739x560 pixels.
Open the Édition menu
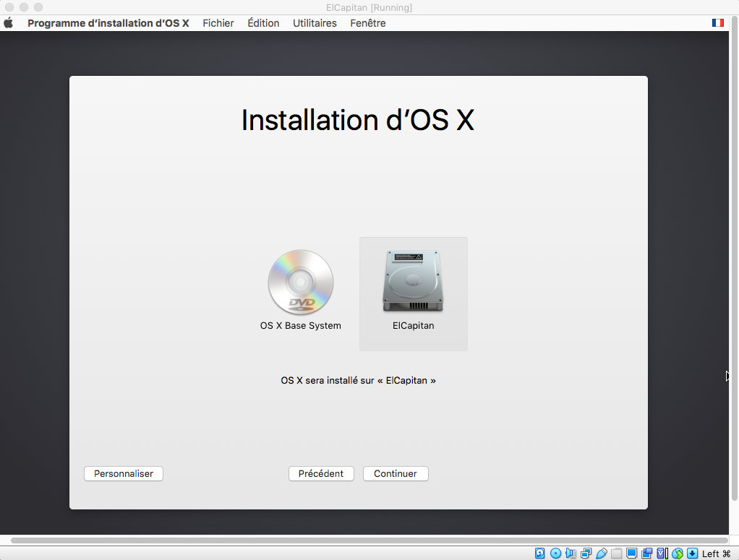pos(263,23)
